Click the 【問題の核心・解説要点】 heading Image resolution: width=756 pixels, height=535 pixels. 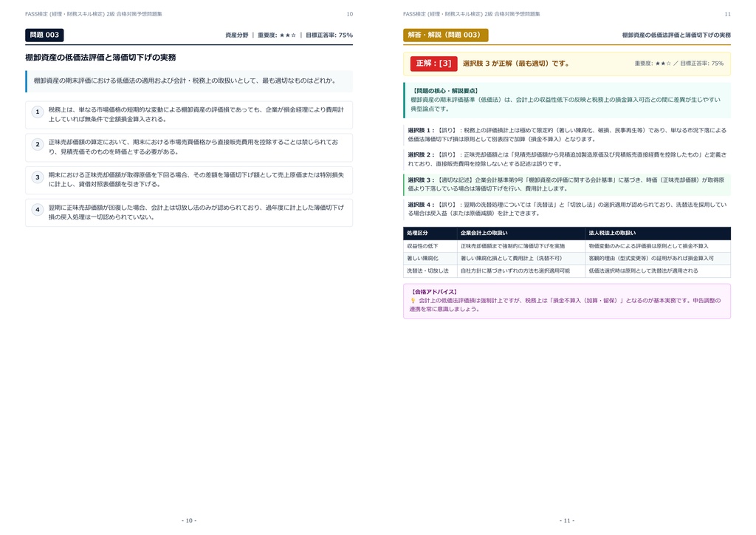pyautogui.click(x=445, y=91)
